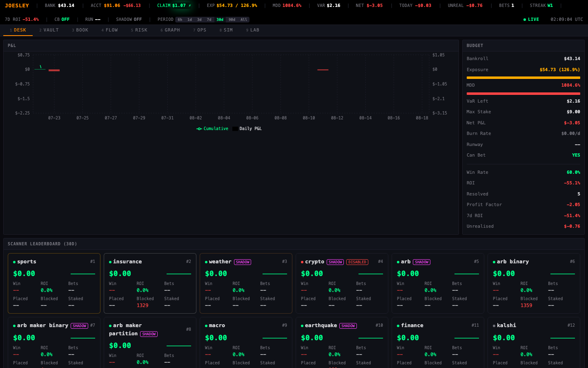The image size is (588, 368).
Task: Click the Profit Factor -2.05 value
Action: [573, 205]
